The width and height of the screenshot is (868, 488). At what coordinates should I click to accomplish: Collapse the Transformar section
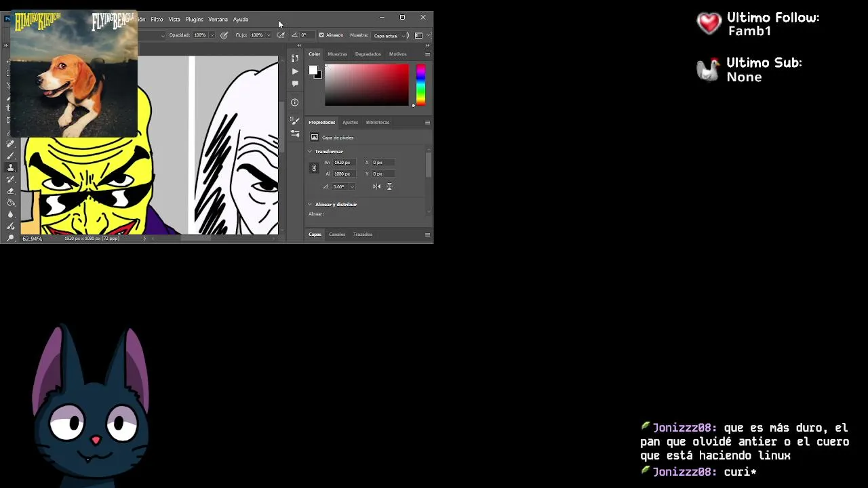[x=310, y=151]
